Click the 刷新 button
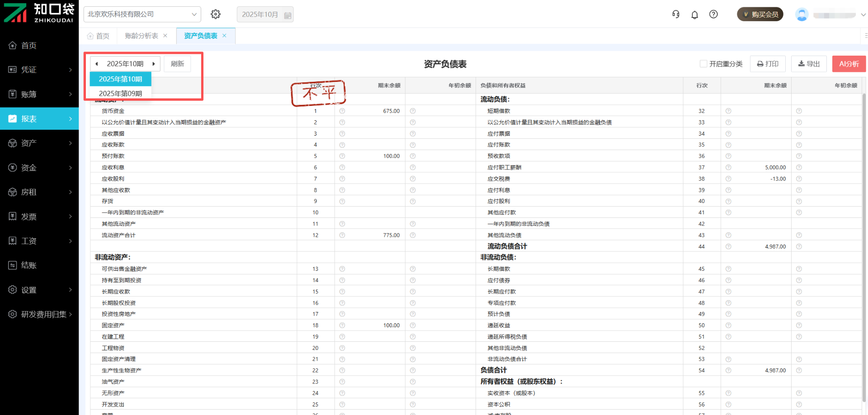868x415 pixels. pos(177,64)
